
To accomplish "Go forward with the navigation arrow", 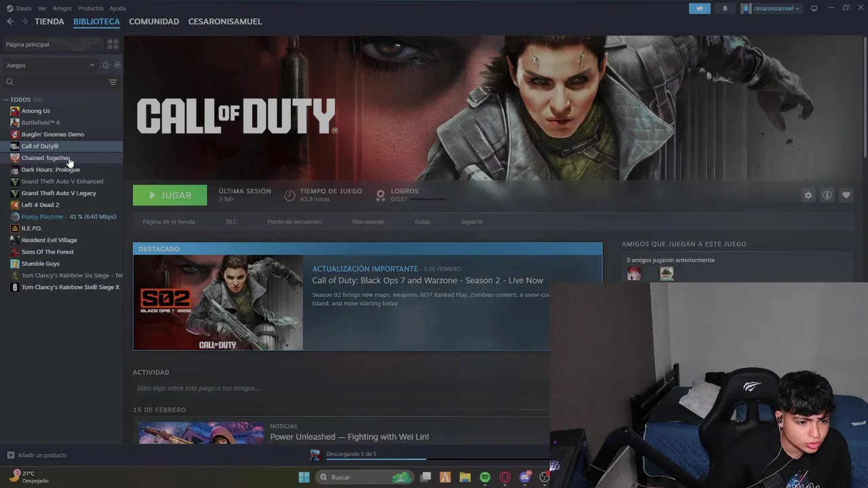I will point(24,22).
